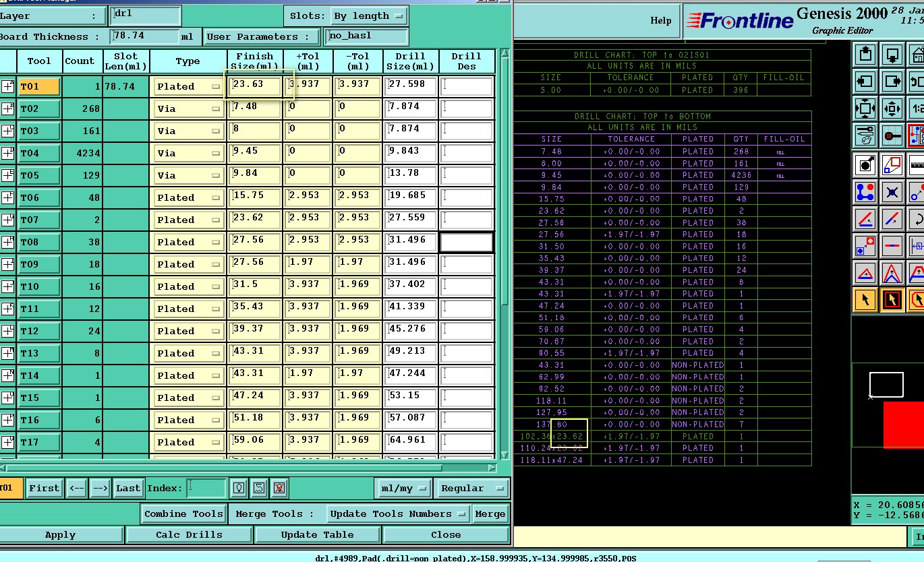The width and height of the screenshot is (924, 562).
Task: Click the lightbulb icon next to Index
Action: coord(238,488)
